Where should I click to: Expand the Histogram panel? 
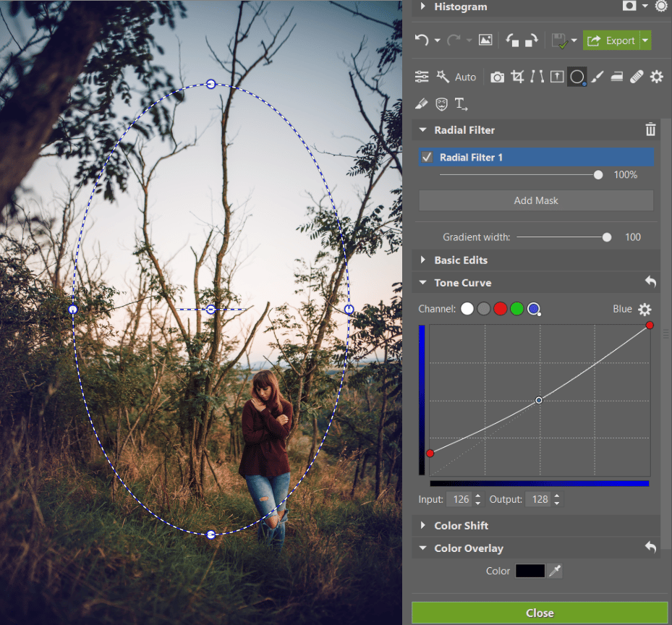pos(422,6)
